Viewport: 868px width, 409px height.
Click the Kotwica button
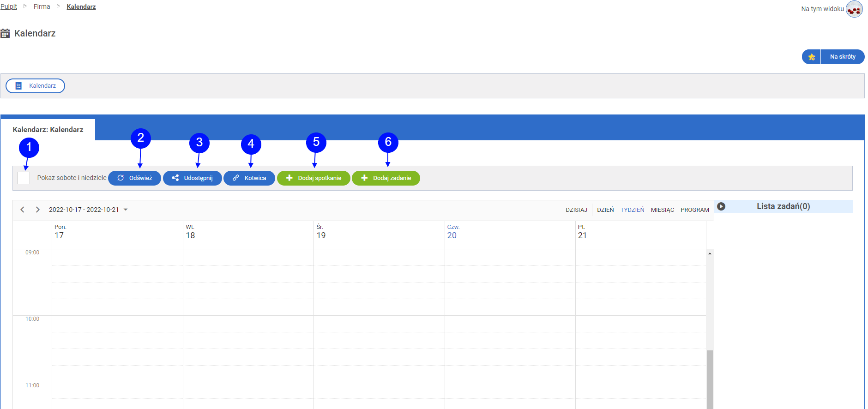pyautogui.click(x=249, y=178)
